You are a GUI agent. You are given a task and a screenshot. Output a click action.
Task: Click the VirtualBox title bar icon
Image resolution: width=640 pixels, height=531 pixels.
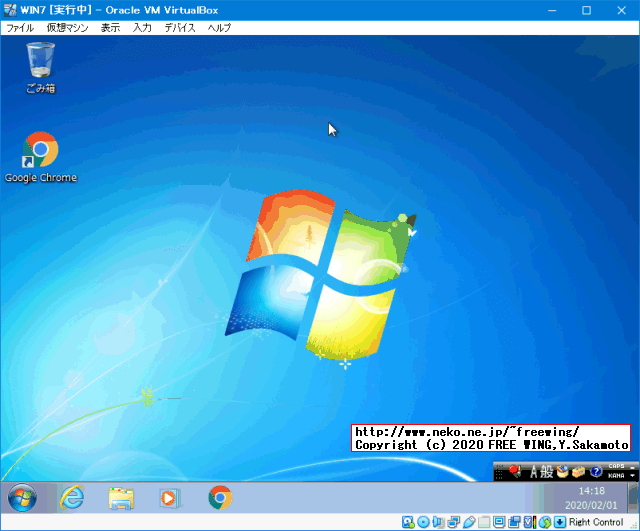coord(10,10)
